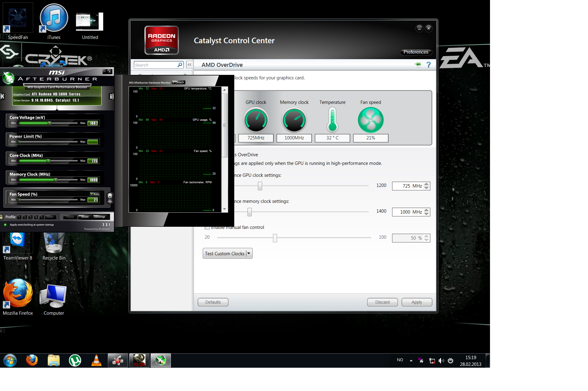This screenshot has height=391, width=588.
Task: Click the hardware monitor scroll up arrow
Action: tap(224, 90)
